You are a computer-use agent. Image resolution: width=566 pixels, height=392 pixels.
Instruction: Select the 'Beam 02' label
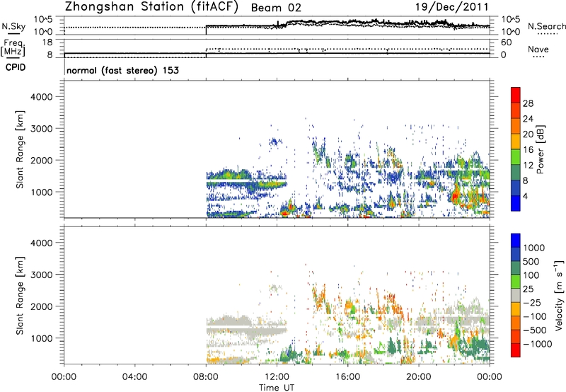[x=276, y=8]
